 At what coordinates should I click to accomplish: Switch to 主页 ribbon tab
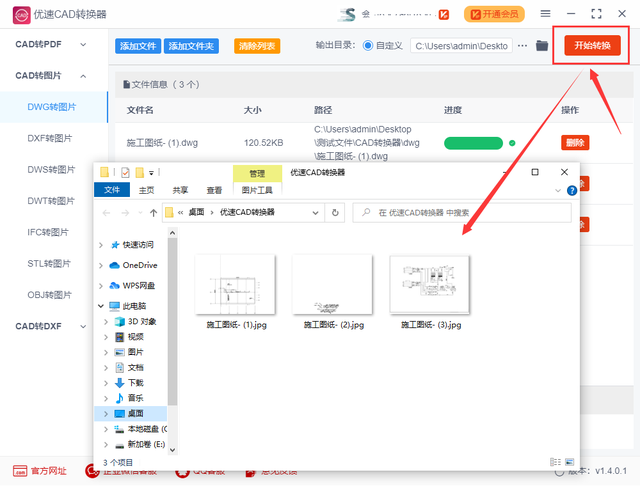[146, 190]
